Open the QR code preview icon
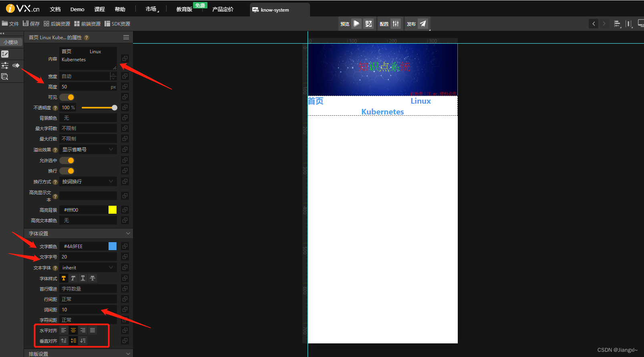This screenshot has width=644, height=357. 368,24
